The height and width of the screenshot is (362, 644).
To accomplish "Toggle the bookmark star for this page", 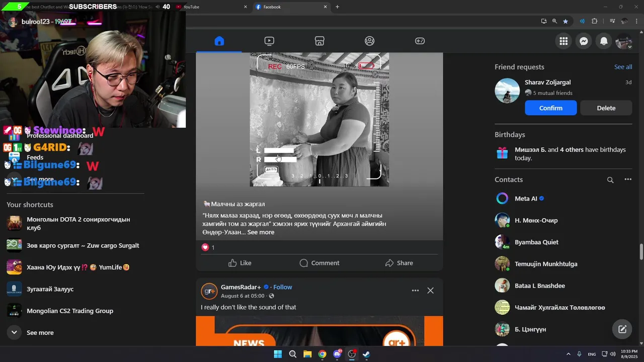I will click(566, 21).
